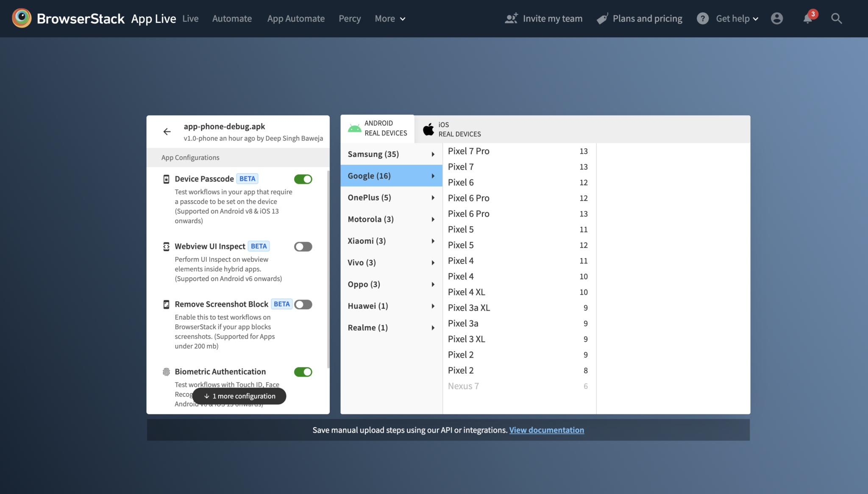The image size is (868, 494).
Task: Click the BrowserStack logo icon
Action: point(22,18)
